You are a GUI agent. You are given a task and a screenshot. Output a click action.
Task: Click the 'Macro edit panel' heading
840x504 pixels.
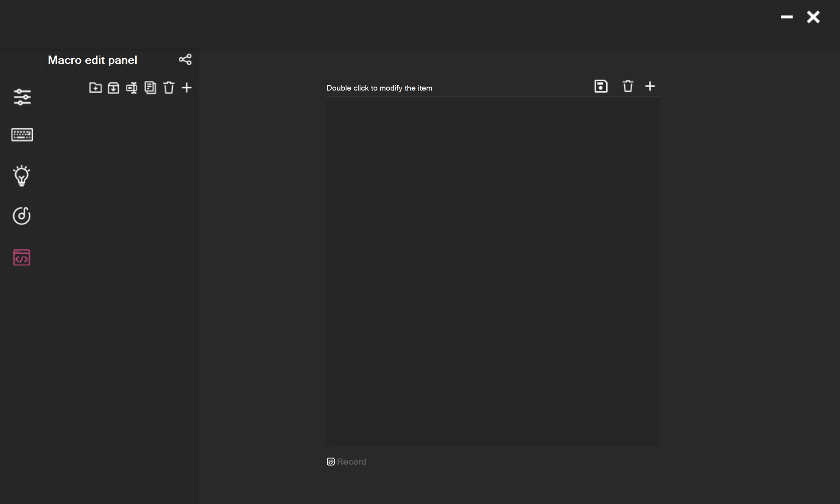click(92, 60)
